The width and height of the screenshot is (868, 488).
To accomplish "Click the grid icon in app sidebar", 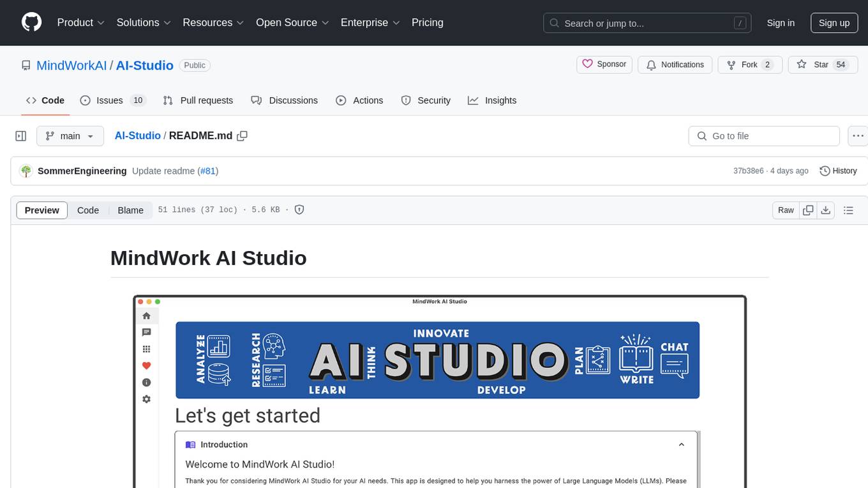I will 146,349.
